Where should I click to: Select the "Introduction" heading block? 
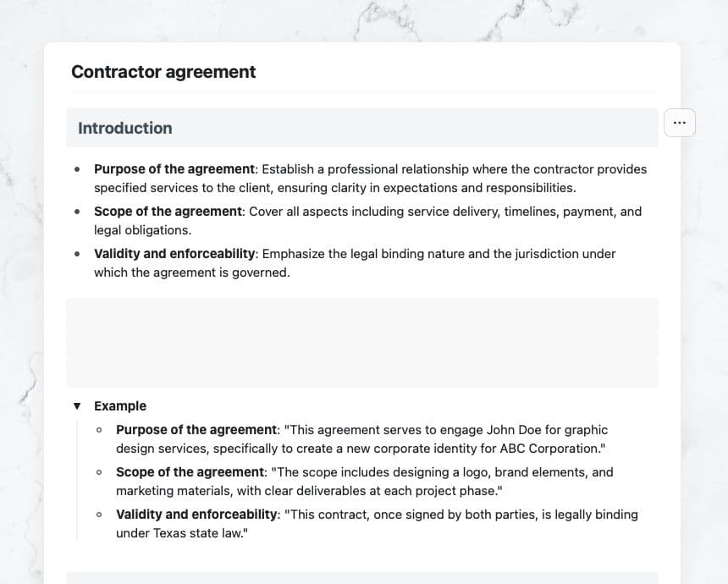pos(125,129)
